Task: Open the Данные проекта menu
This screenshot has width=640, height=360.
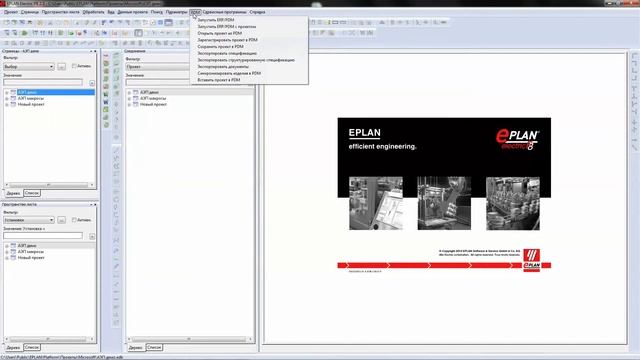Action: click(133, 12)
